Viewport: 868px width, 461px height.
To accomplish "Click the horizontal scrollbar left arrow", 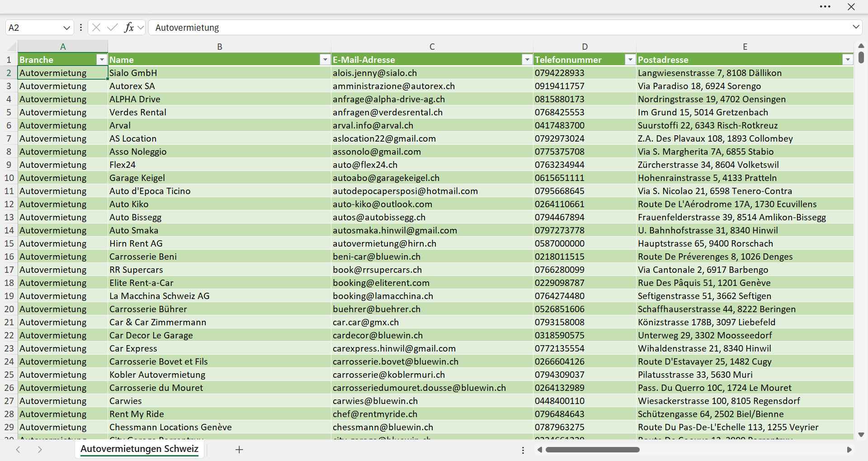I will pyautogui.click(x=539, y=450).
